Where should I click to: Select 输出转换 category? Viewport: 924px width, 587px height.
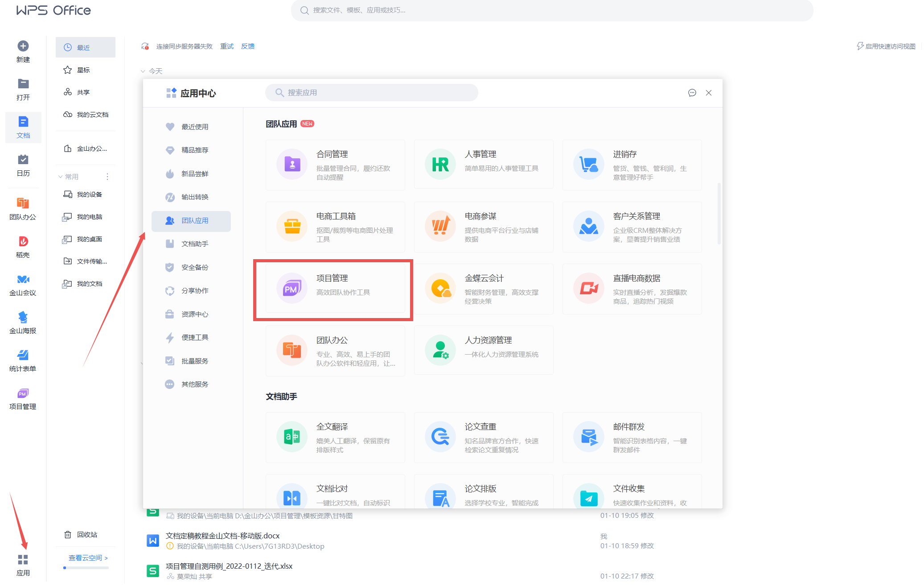191,197
